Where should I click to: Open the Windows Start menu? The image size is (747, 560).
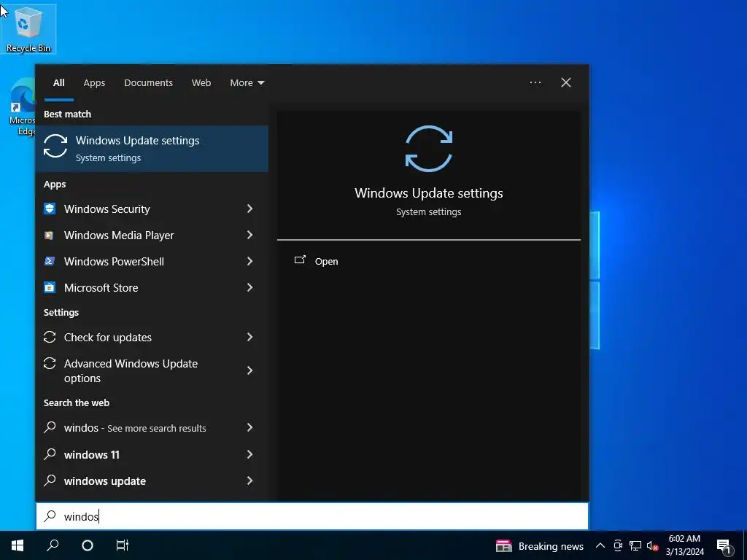coord(18,545)
